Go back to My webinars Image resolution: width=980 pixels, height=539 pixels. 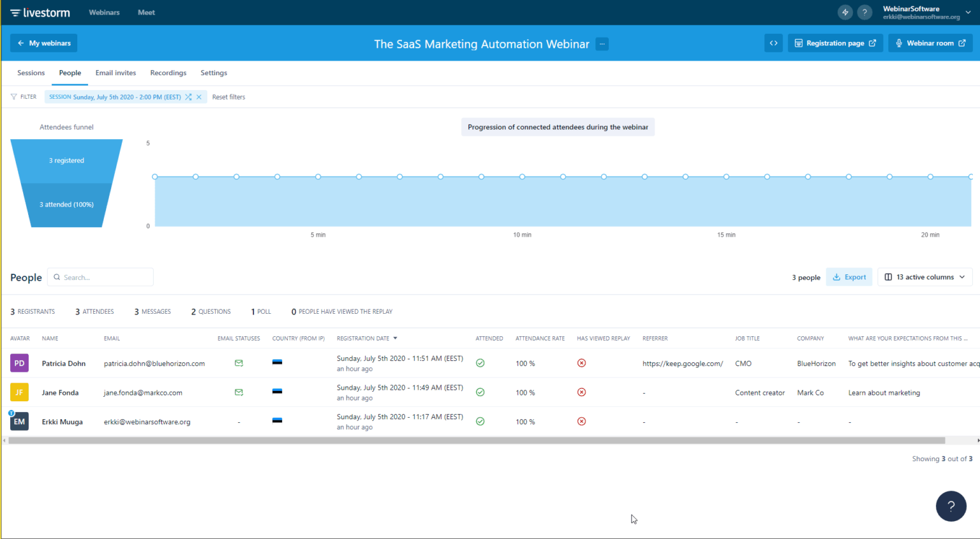coord(44,43)
